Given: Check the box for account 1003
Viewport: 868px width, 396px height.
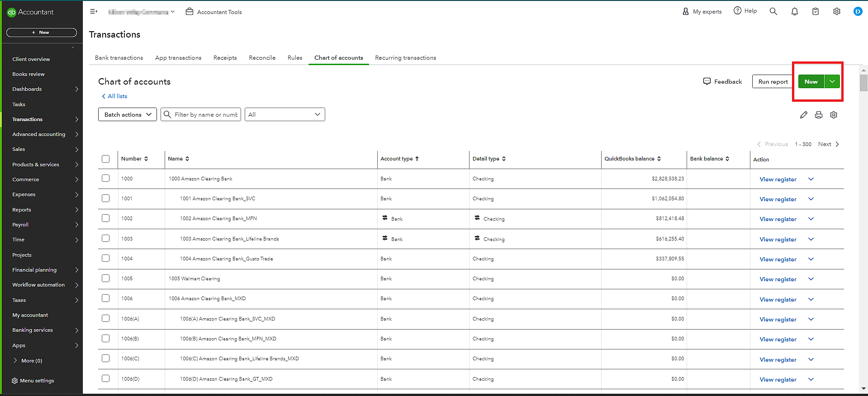Looking at the screenshot, I should click(x=106, y=238).
